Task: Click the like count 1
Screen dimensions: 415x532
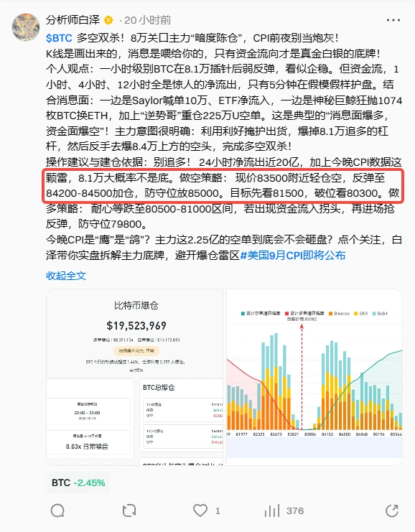Action: point(218,510)
